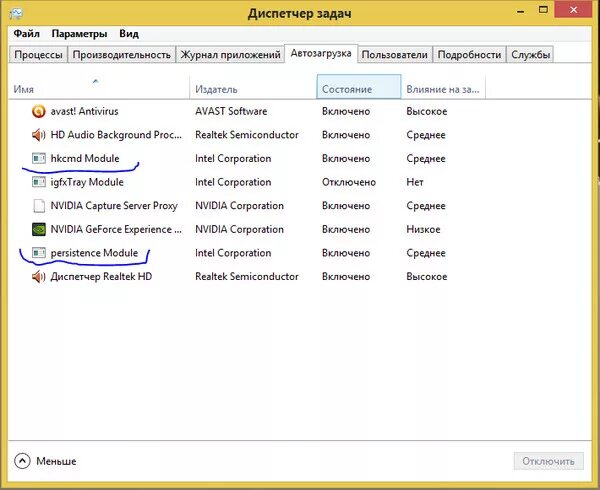600x490 pixels.
Task: Select the persistence Module entry name
Action: pyautogui.click(x=94, y=253)
